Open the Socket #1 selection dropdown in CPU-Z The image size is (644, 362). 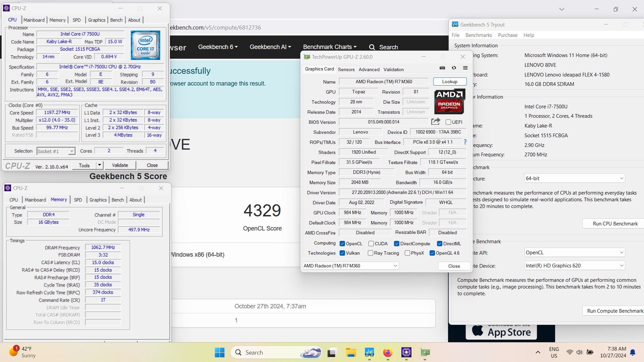click(56, 151)
